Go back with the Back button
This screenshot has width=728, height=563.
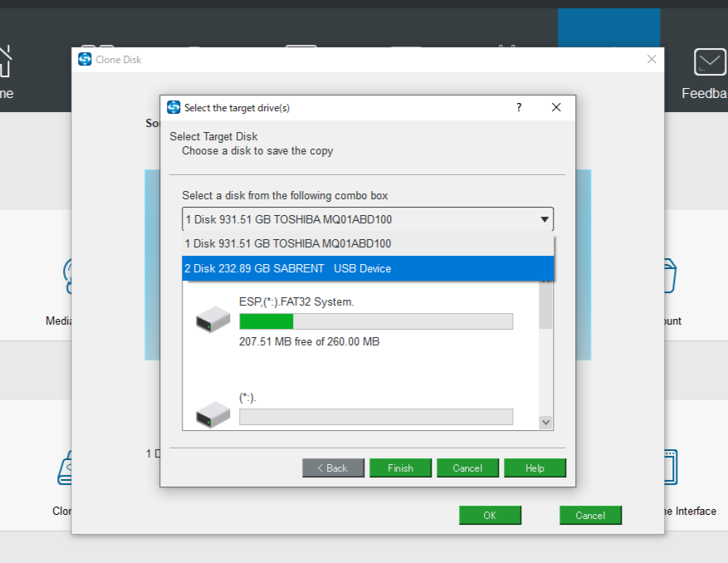pos(333,468)
